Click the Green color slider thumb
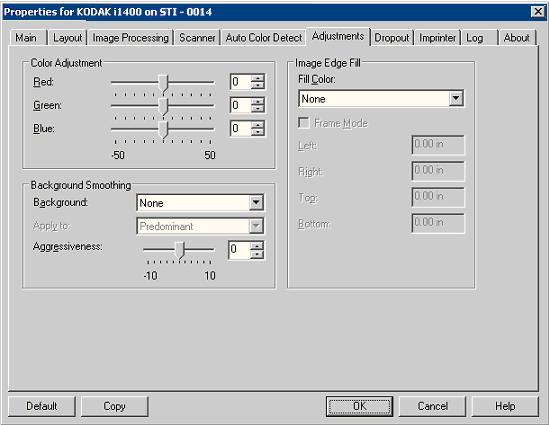This screenshot has height=425, width=549. (163, 107)
